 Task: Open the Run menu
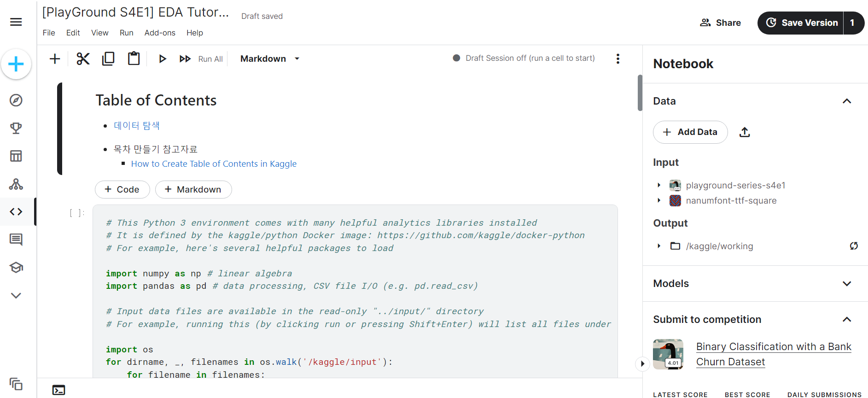127,33
